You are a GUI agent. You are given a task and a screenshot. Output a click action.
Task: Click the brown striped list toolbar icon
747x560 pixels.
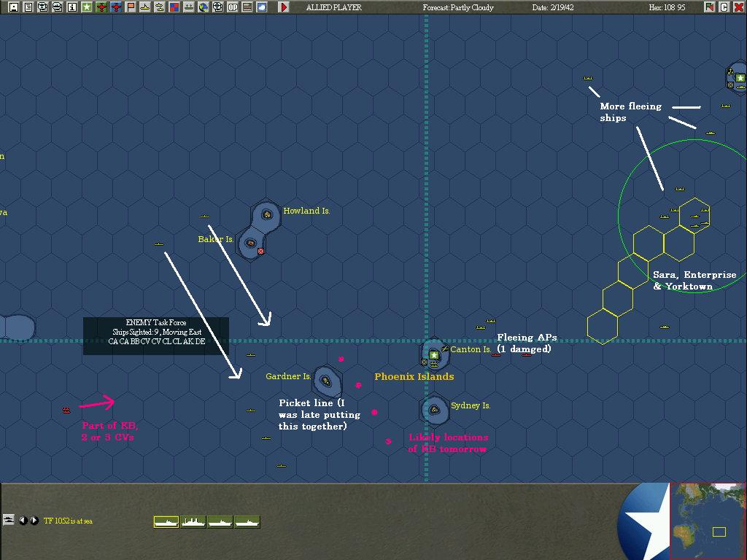(x=247, y=7)
